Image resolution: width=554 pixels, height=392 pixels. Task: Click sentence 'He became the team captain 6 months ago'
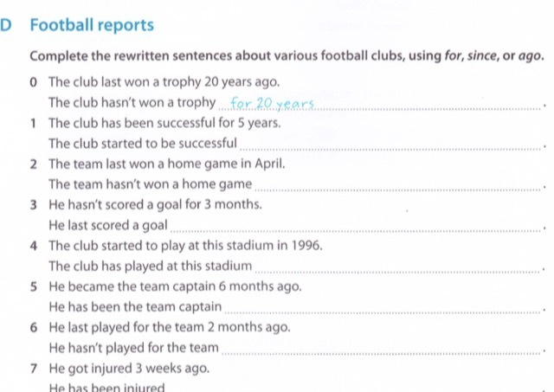(175, 286)
